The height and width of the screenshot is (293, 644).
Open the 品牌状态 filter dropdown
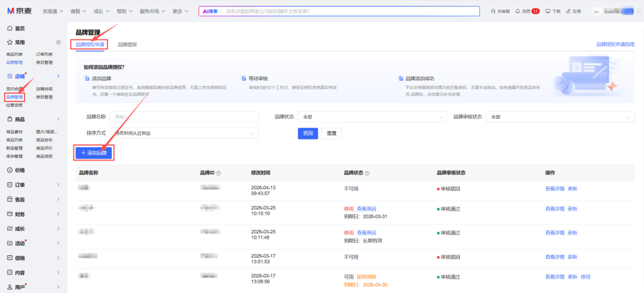point(372,117)
